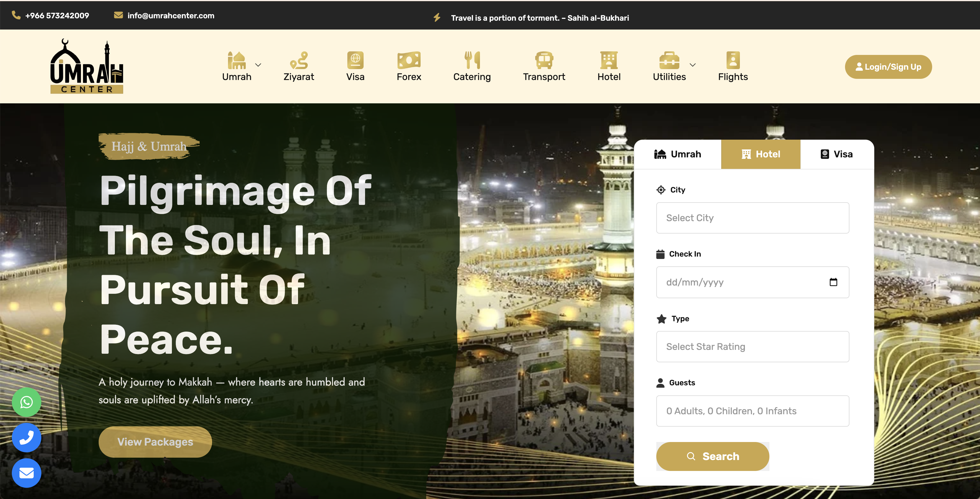Click the View Packages button

pyautogui.click(x=155, y=441)
